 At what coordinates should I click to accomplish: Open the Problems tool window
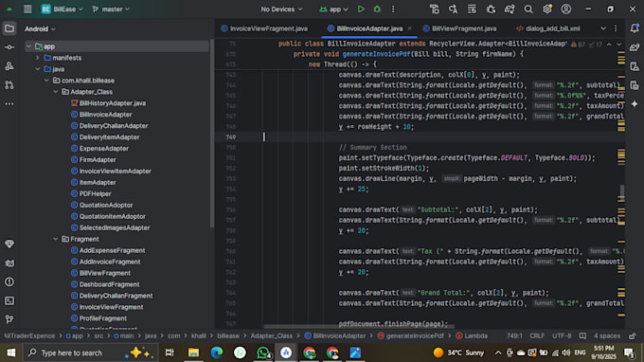(x=9, y=281)
